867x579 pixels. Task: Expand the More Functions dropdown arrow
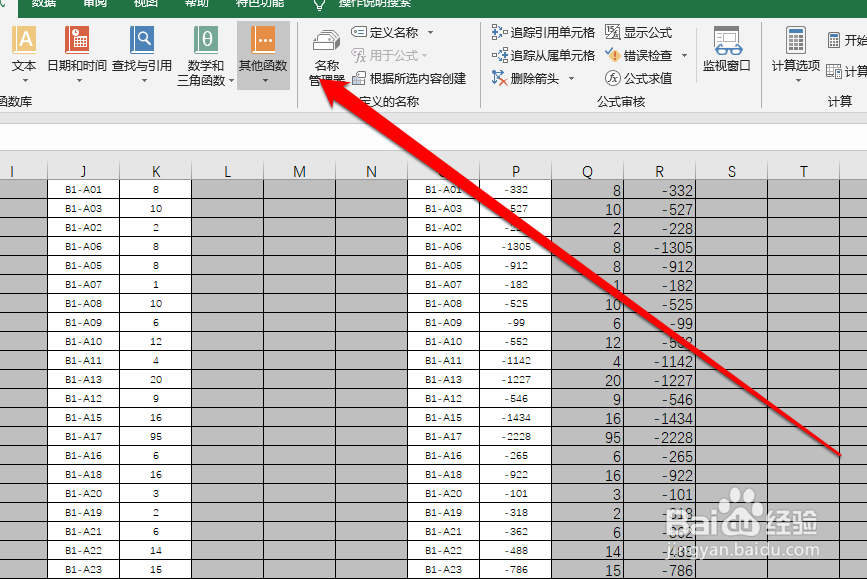265,81
